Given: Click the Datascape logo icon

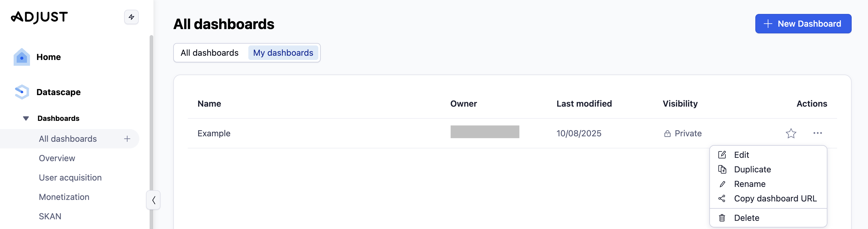Looking at the screenshot, I should coord(22,92).
